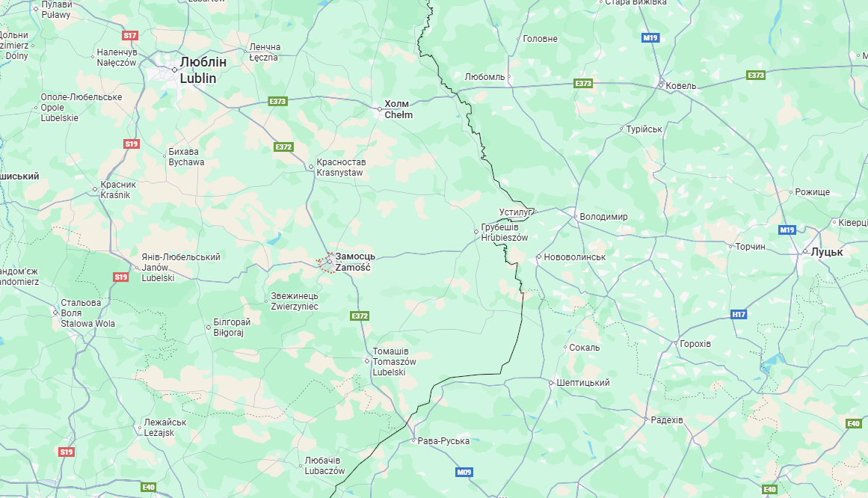Select the Замосць Zamość city label

(355, 262)
